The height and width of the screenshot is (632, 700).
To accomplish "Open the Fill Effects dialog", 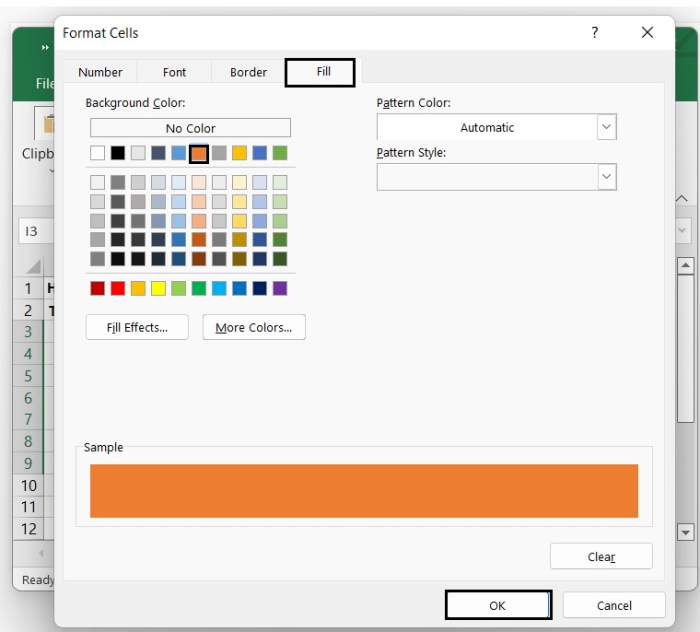I will pyautogui.click(x=137, y=328).
